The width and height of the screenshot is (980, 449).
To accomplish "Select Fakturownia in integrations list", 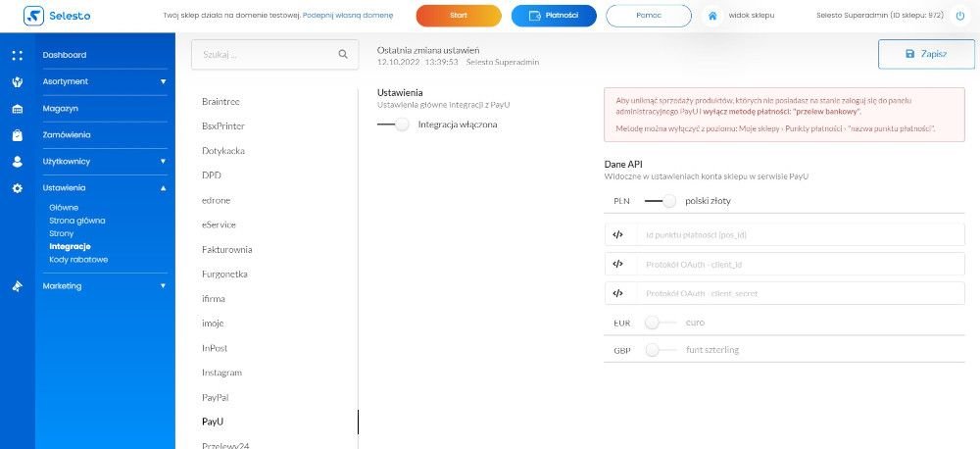I will pos(227,250).
